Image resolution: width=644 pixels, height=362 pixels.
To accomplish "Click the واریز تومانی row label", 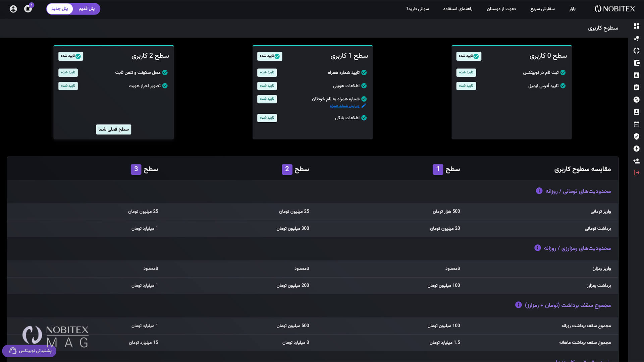I will (601, 212).
